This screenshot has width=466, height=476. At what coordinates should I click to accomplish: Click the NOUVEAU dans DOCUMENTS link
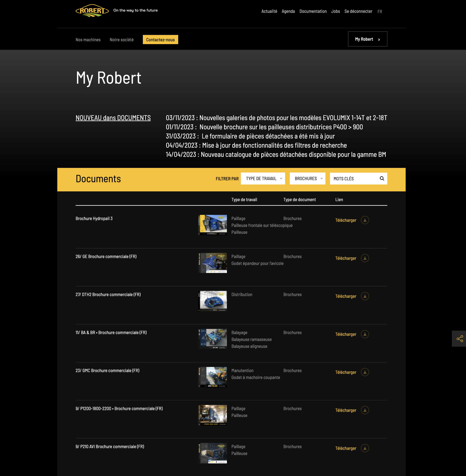tap(113, 118)
